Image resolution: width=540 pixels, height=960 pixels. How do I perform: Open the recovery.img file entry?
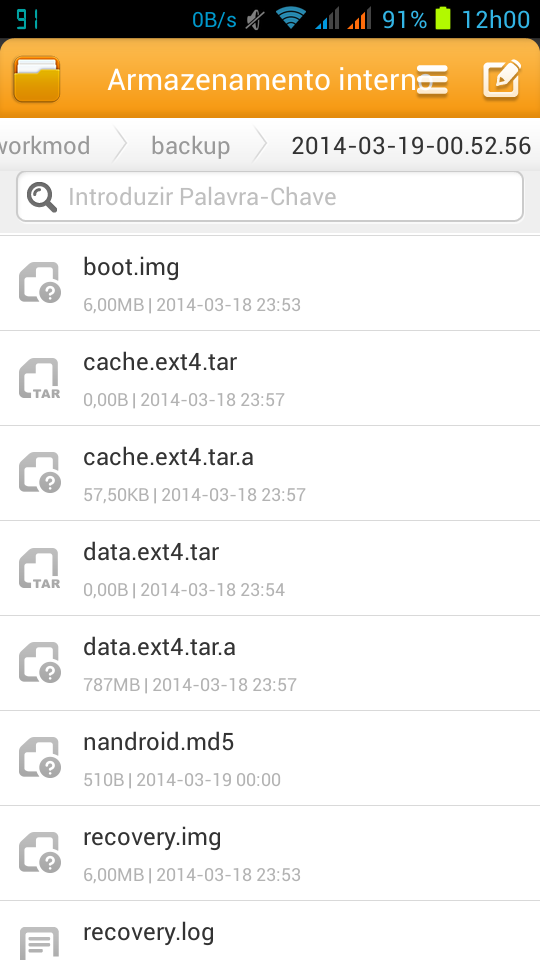(270, 853)
